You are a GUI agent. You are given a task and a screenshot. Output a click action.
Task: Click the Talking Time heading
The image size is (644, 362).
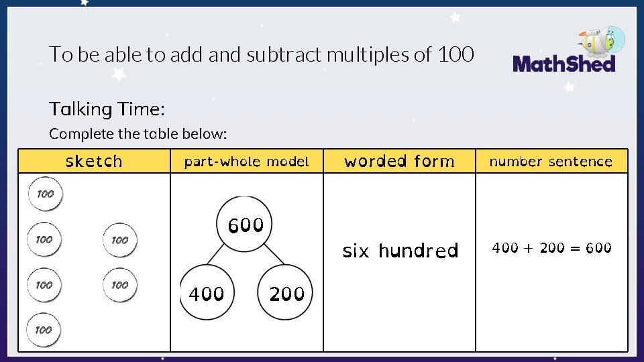pos(107,109)
